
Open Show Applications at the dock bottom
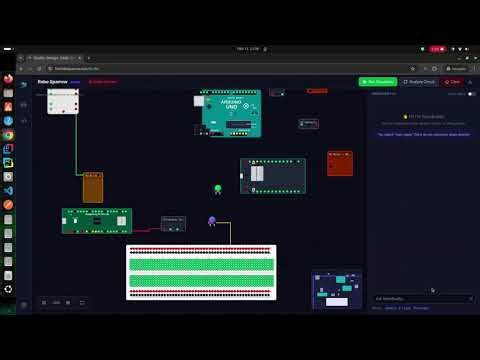click(8, 289)
